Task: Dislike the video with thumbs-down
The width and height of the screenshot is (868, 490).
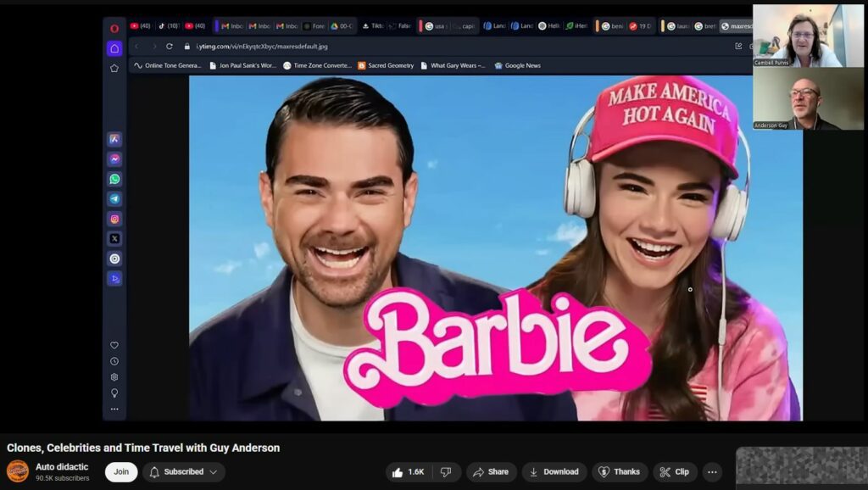Action: tap(446, 471)
